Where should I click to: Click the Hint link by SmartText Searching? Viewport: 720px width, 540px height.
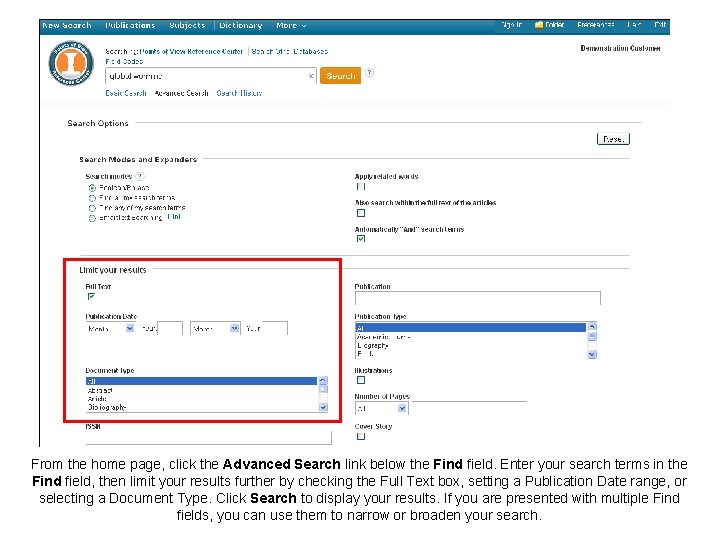click(174, 217)
